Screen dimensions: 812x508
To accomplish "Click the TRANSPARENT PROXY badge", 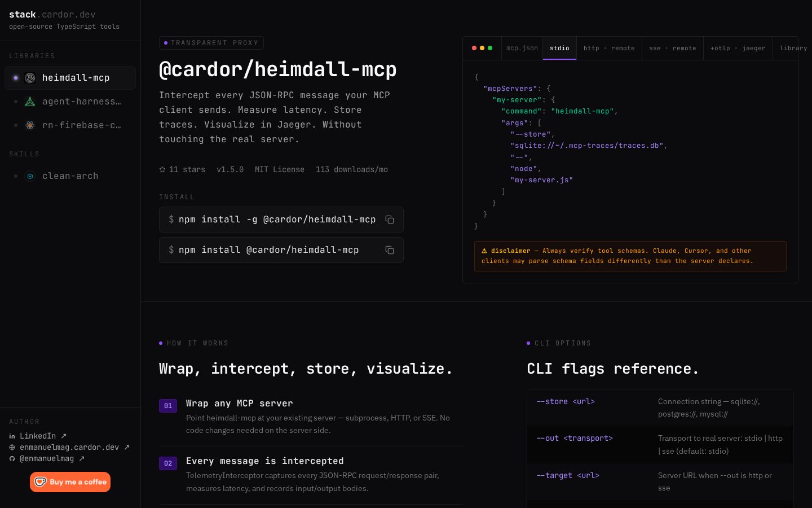I will pos(211,43).
